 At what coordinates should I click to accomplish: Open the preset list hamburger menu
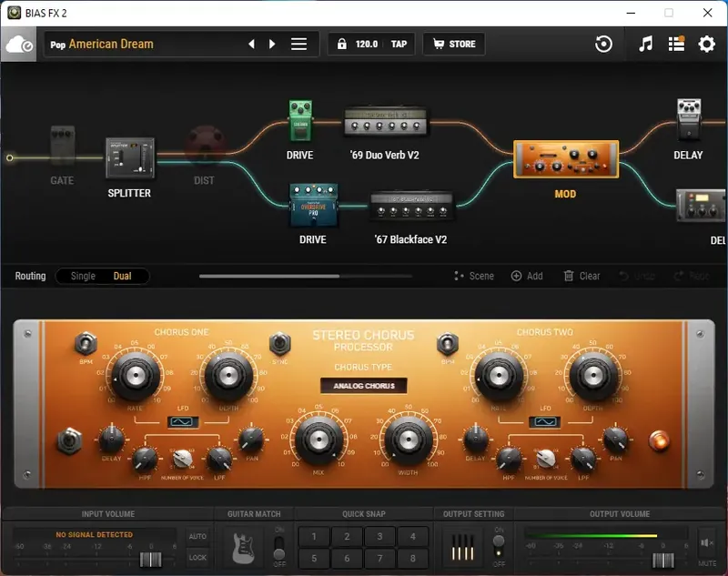coord(299,43)
